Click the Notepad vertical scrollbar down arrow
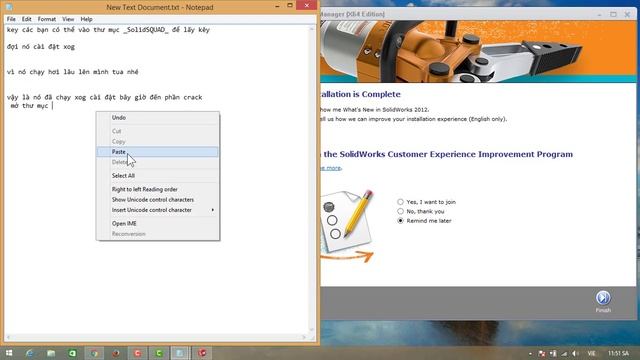 coord(312,330)
